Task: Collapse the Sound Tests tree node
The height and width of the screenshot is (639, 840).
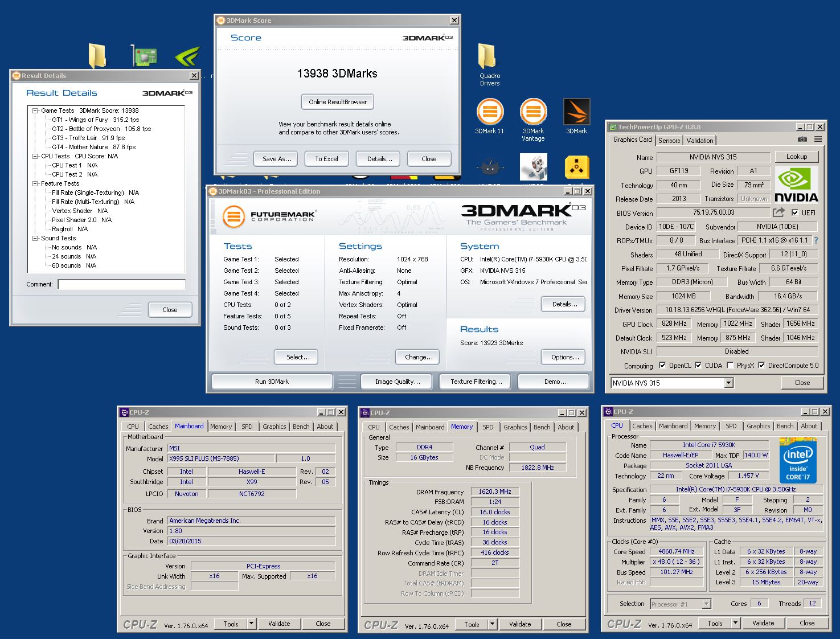Action: point(35,238)
